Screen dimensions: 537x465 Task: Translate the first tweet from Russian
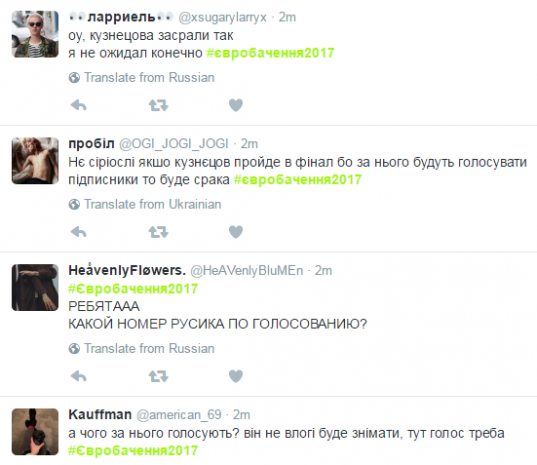pyautogui.click(x=141, y=78)
